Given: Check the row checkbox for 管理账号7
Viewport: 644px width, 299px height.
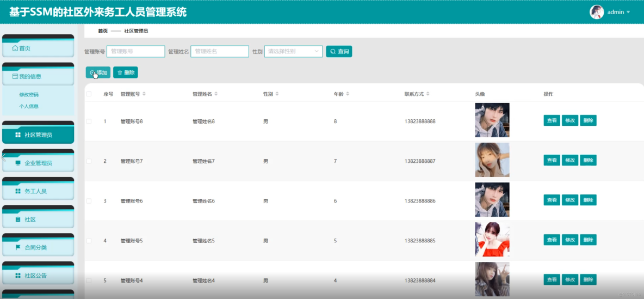Looking at the screenshot, I should (x=89, y=161).
